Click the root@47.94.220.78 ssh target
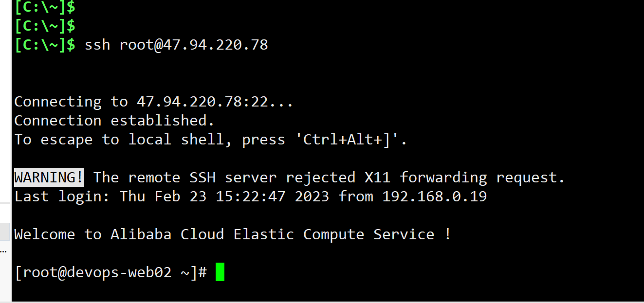 tap(194, 45)
